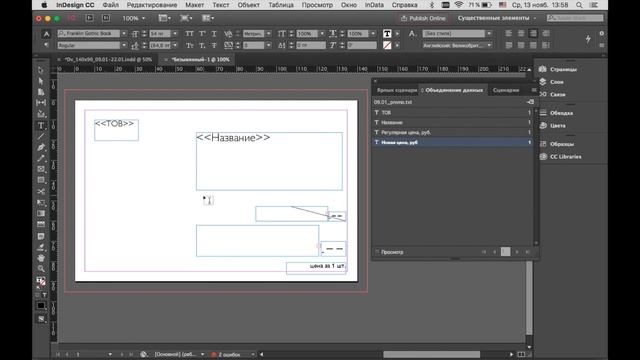
Task: Open the font size dropdown
Action: click(175, 33)
